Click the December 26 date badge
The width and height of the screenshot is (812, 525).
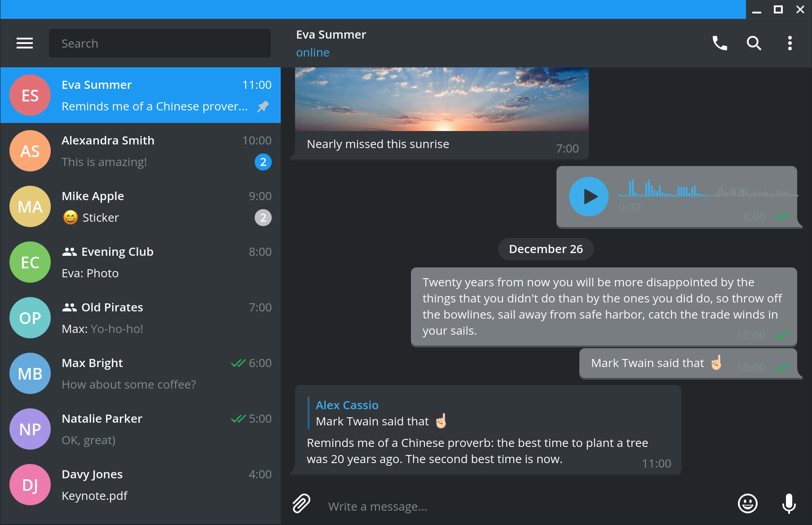(x=546, y=249)
